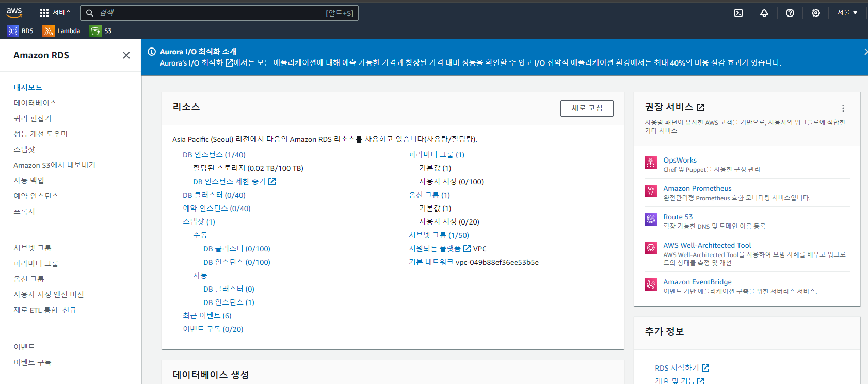Open 스냅샷 in the sidebar
The width and height of the screenshot is (868, 384).
[24, 149]
